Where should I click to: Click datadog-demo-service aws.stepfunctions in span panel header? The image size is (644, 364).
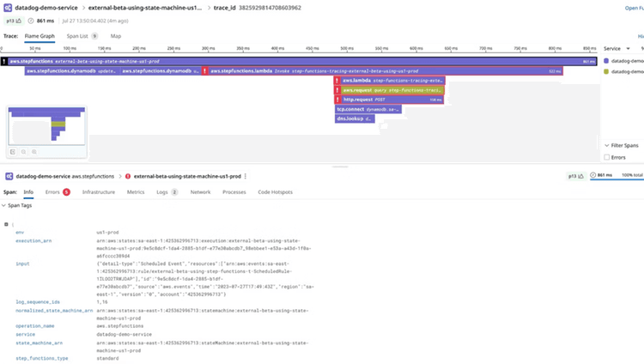65,176
